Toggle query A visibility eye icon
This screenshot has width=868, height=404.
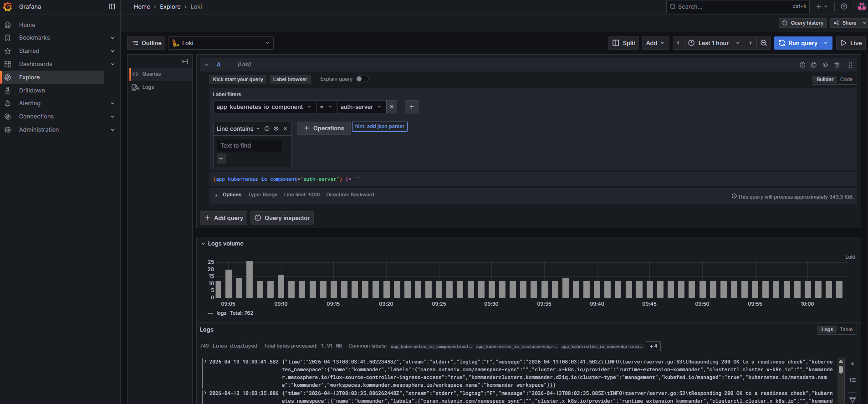coord(825,65)
